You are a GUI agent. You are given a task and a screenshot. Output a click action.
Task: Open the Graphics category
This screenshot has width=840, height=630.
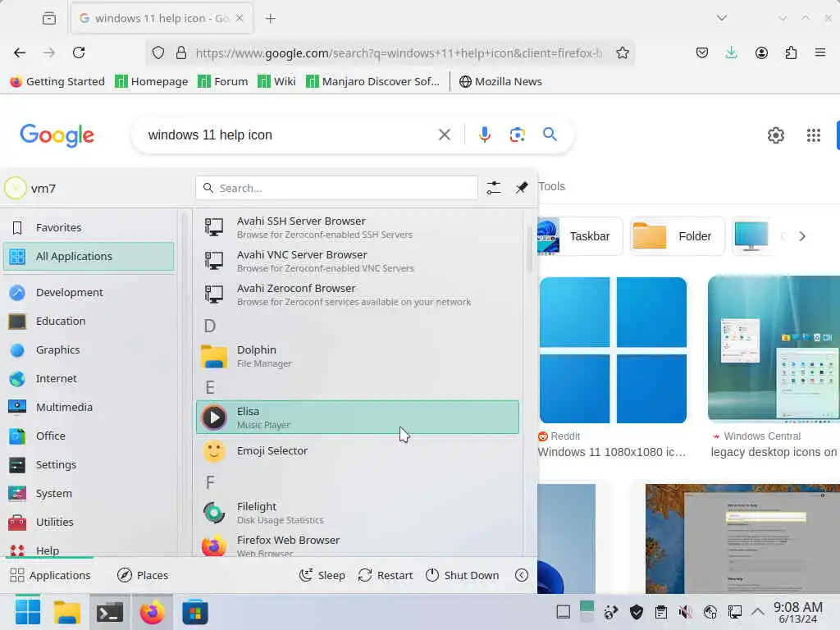coord(89,349)
